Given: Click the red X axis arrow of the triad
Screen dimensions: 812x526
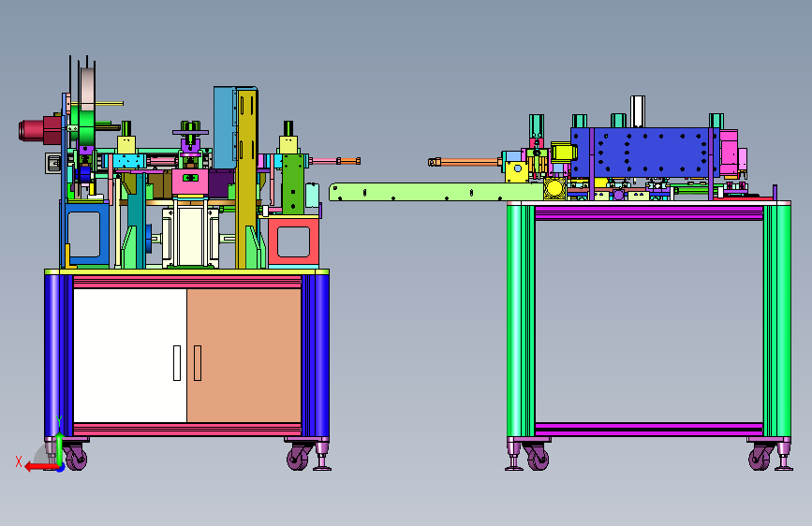Looking at the screenshot, I should point(41,467).
